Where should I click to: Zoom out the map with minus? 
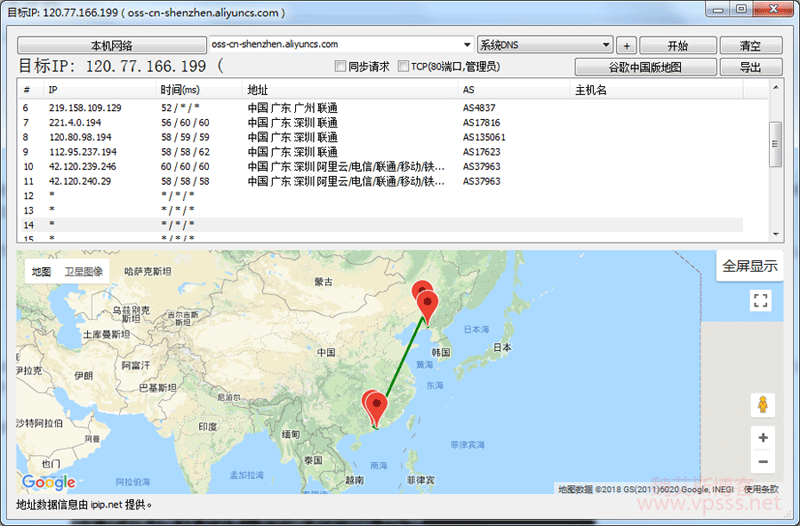(763, 462)
